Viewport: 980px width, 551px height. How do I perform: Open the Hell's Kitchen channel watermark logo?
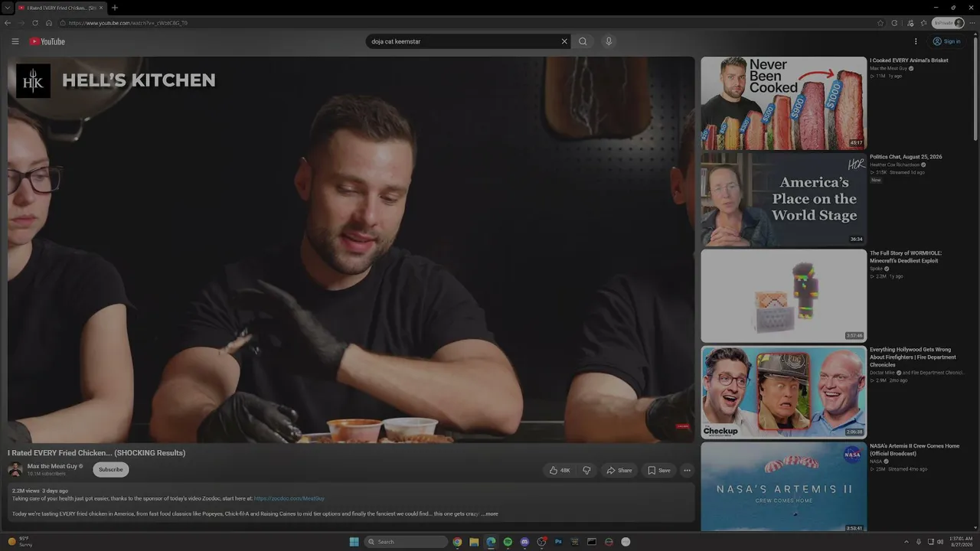tap(33, 80)
